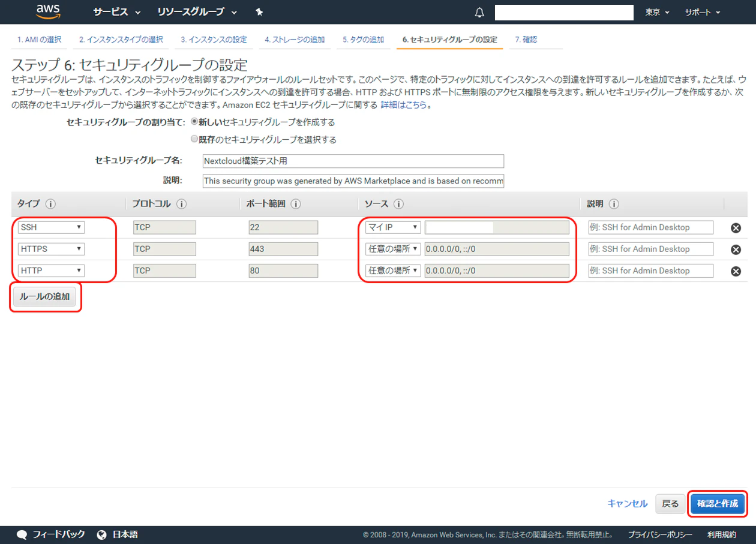Screen dimensions: 756x544
Task: Open the SSH type dropdown
Action: tap(51, 227)
